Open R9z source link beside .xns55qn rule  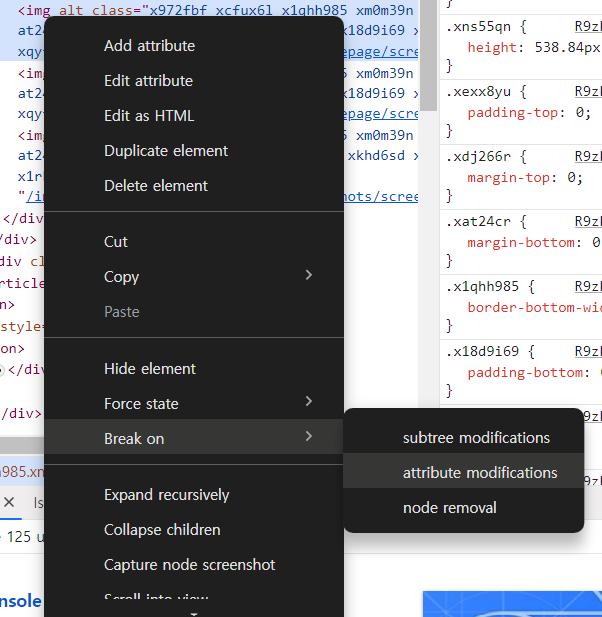click(588, 26)
